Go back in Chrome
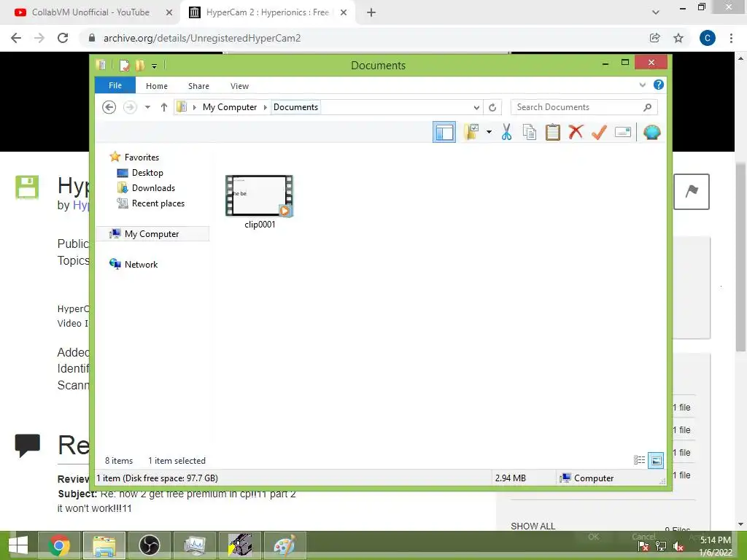The height and width of the screenshot is (560, 747). [x=16, y=38]
